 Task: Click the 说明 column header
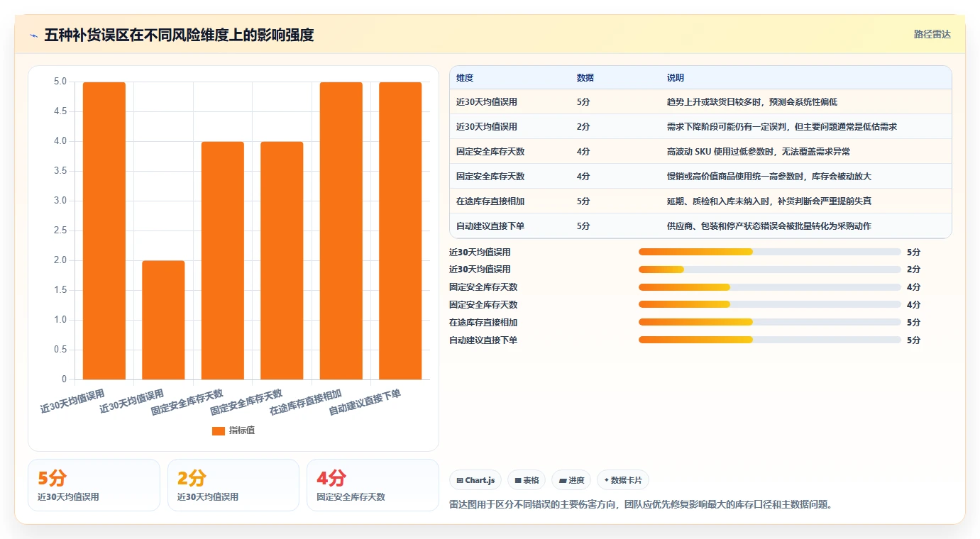coord(676,77)
